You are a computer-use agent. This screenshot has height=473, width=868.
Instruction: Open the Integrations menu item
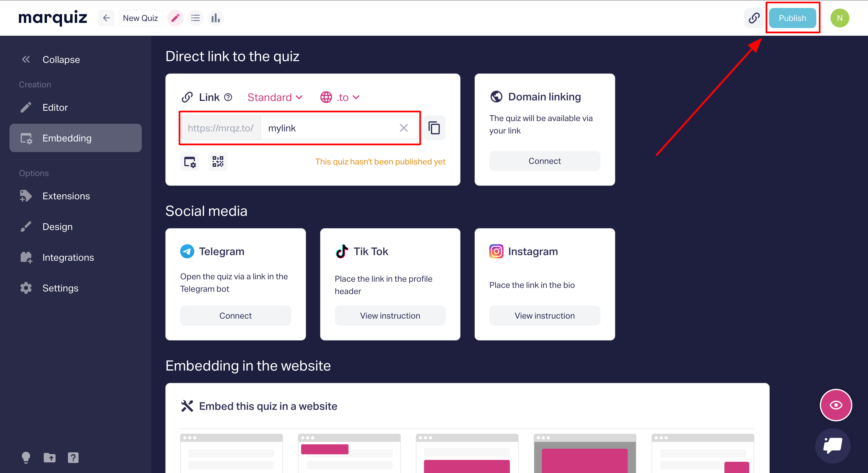click(68, 257)
